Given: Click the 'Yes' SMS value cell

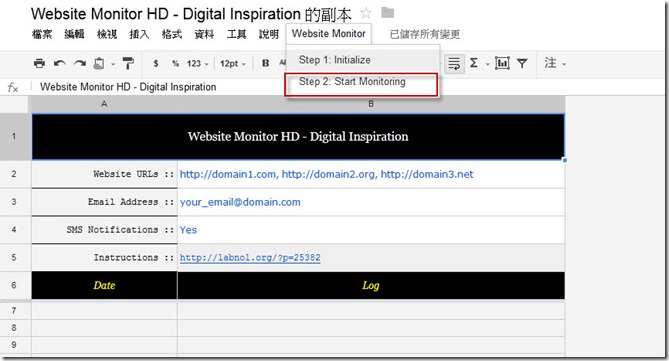Looking at the screenshot, I should pyautogui.click(x=371, y=230).
